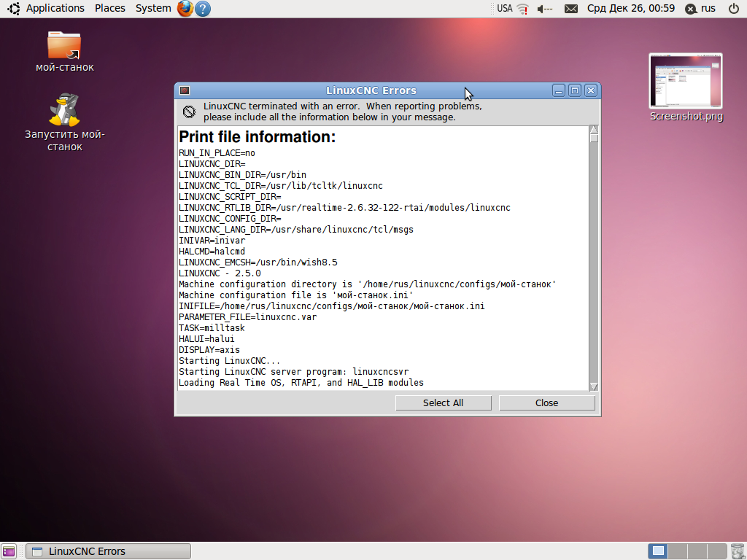Open the volume control icon
The height and width of the screenshot is (560, 747).
(x=544, y=9)
